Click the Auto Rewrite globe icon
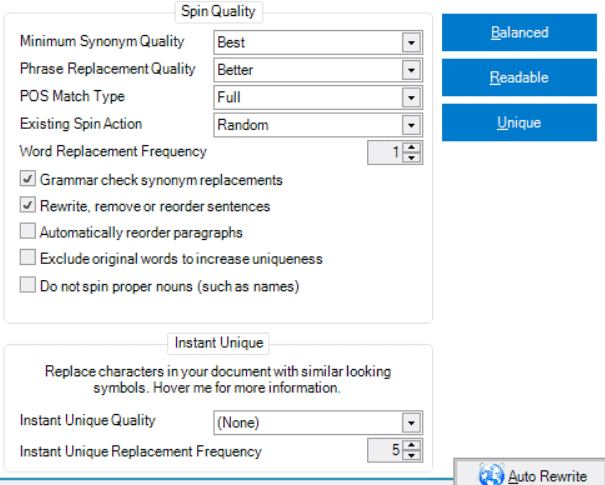605x485 pixels. [491, 474]
